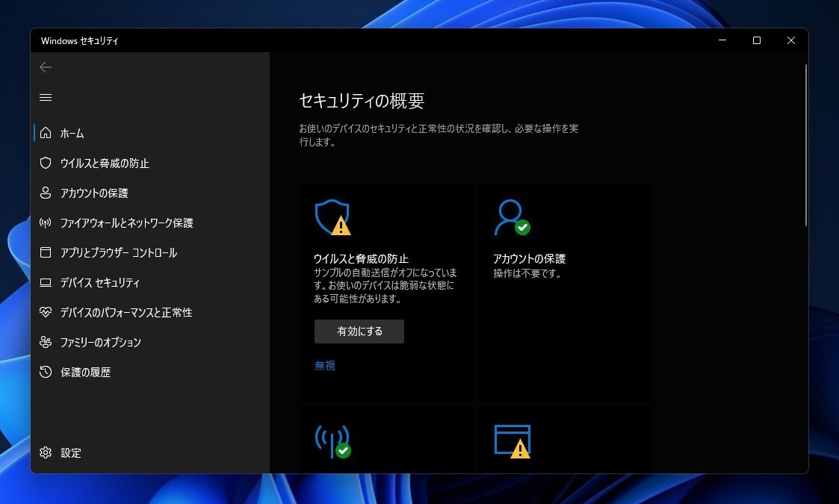
Task: Open the hamburger navigation menu
Action: tap(46, 97)
